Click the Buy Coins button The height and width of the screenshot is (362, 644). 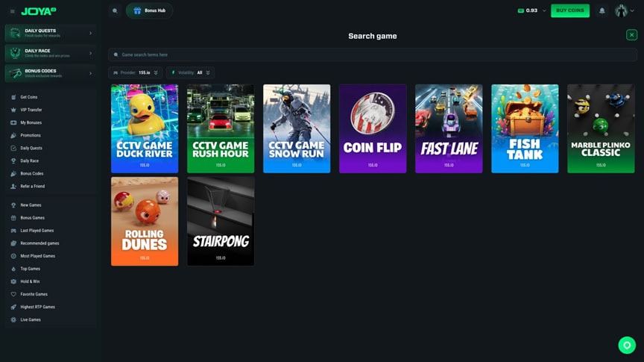(570, 10)
